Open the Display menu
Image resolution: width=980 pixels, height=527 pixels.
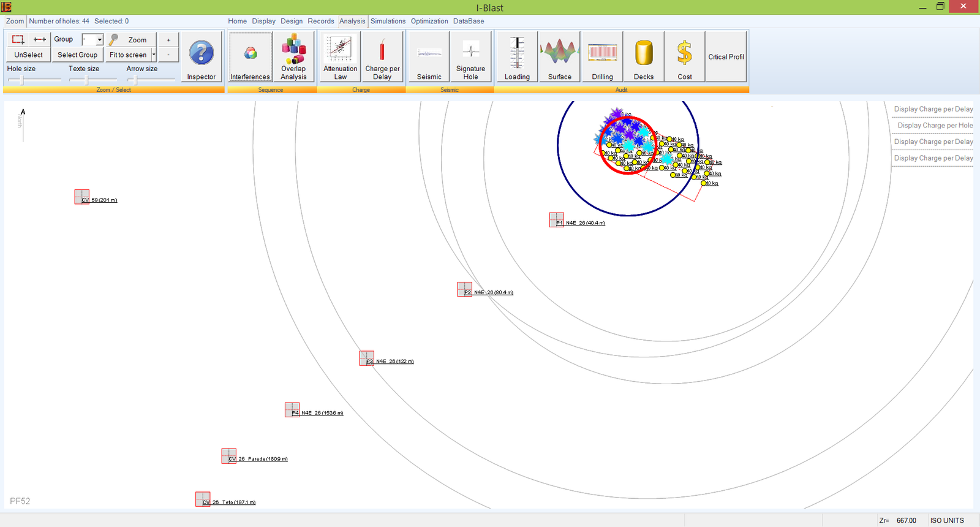pos(264,21)
